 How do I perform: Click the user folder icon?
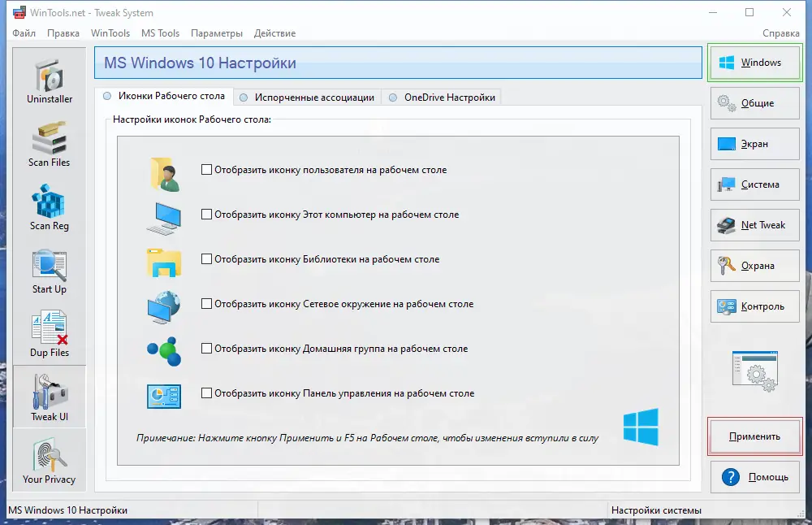[165, 175]
